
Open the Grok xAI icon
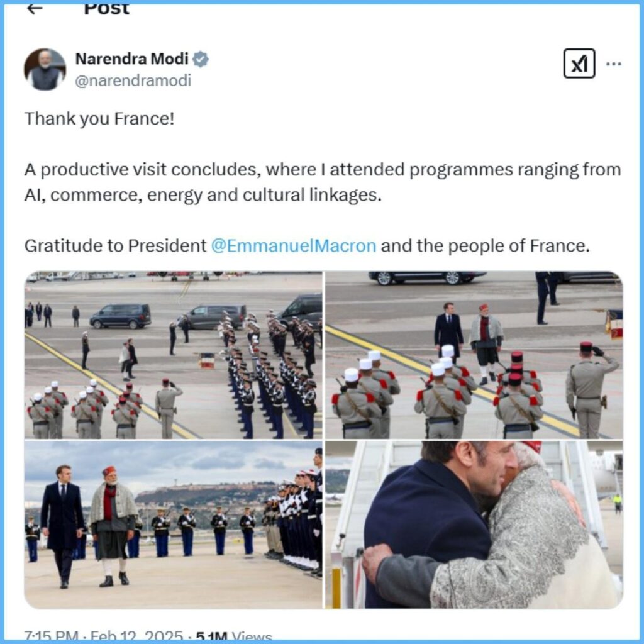coord(579,64)
